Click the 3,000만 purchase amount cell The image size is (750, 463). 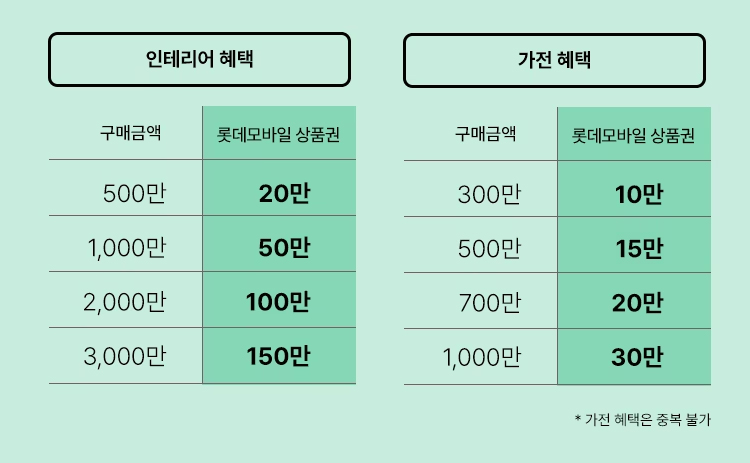[x=126, y=357]
